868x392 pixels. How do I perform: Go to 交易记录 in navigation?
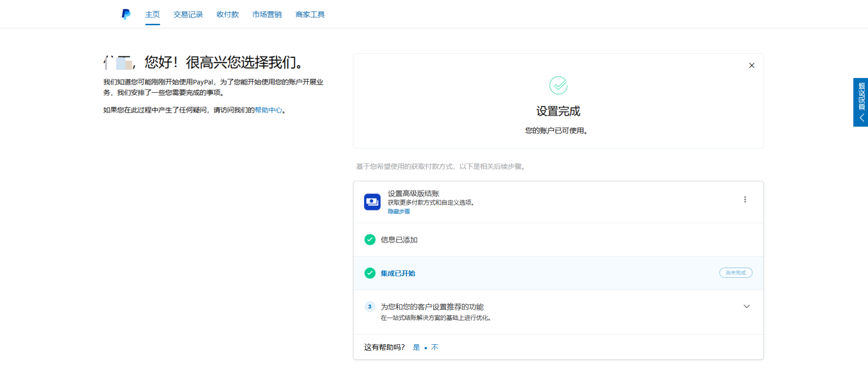click(188, 15)
